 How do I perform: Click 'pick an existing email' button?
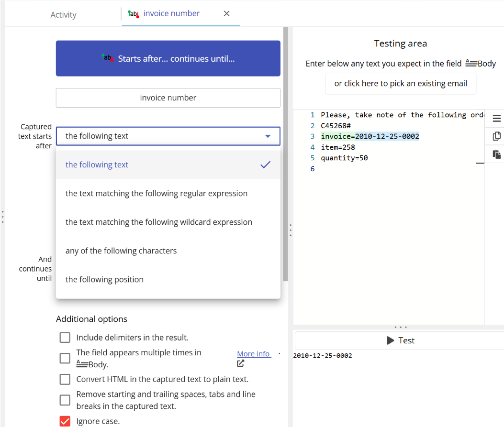[401, 84]
